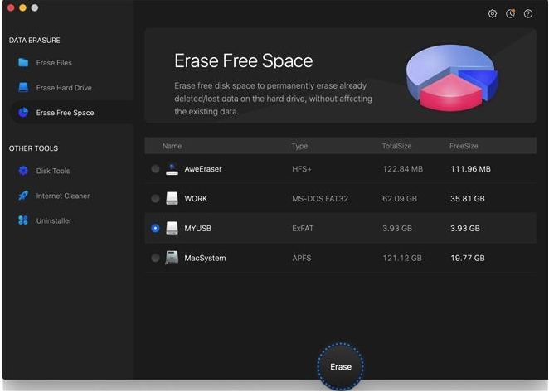Select the MacSystem radio button
Image resolution: width=549 pixels, height=392 pixels.
155,258
